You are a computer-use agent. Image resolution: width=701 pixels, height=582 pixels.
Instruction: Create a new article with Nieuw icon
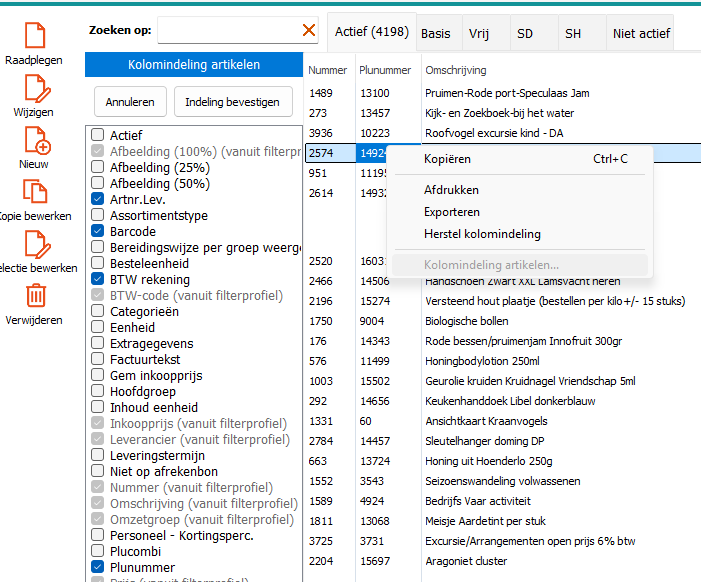34,139
